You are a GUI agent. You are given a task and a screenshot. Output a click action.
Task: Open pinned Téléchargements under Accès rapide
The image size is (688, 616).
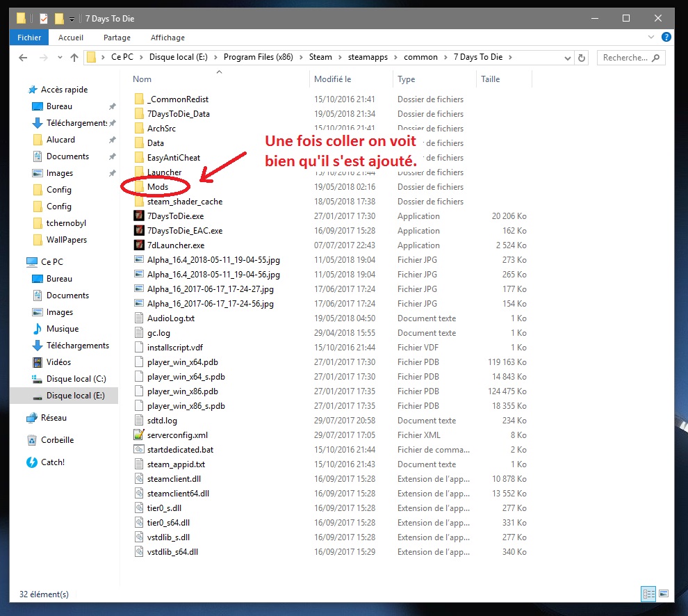click(76, 123)
